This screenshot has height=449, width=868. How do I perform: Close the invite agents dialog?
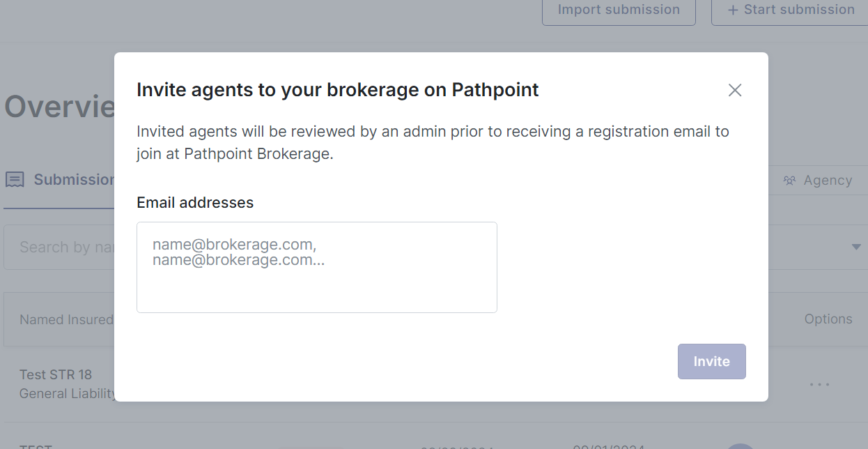point(735,90)
